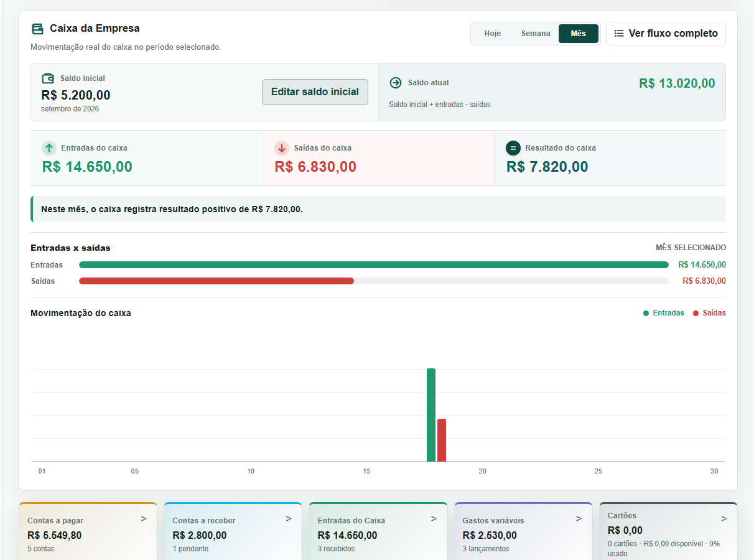Click the positive result message banner
754x560 pixels.
378,209
